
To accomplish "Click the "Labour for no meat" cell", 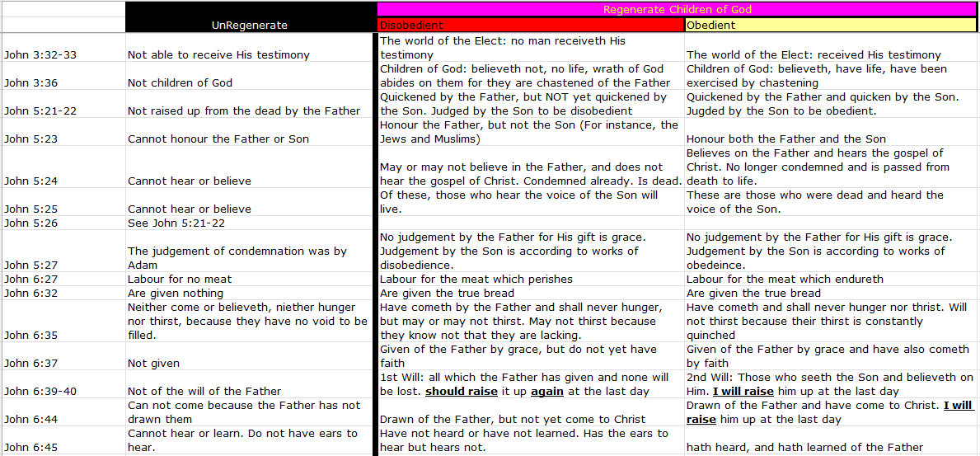I will 180,279.
